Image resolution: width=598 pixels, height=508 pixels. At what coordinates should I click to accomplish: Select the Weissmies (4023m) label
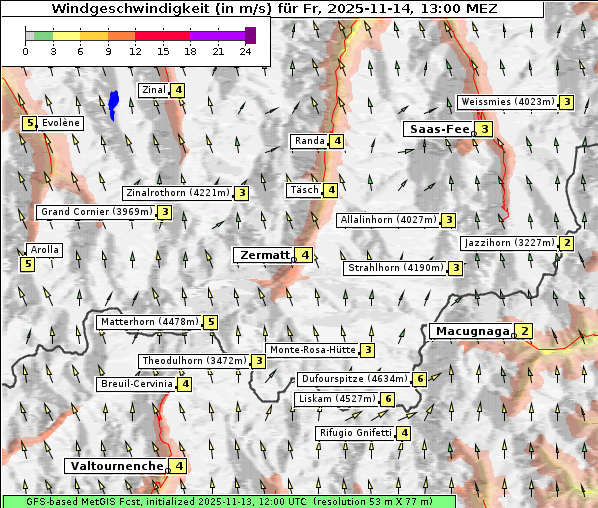[x=508, y=102]
